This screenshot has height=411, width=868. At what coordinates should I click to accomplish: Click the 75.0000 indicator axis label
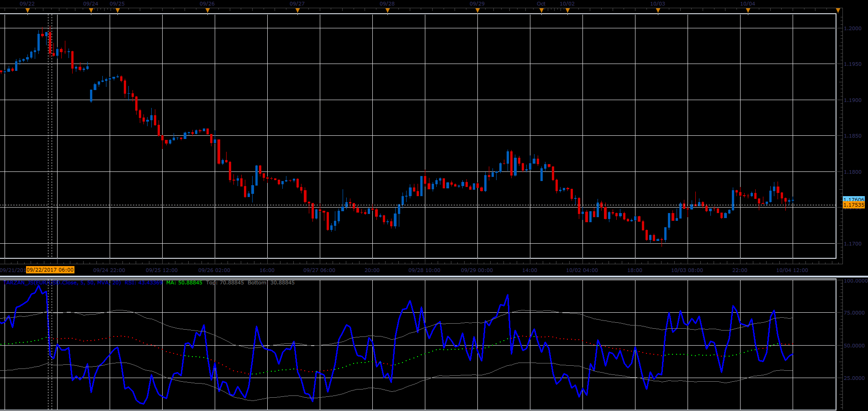pos(854,313)
